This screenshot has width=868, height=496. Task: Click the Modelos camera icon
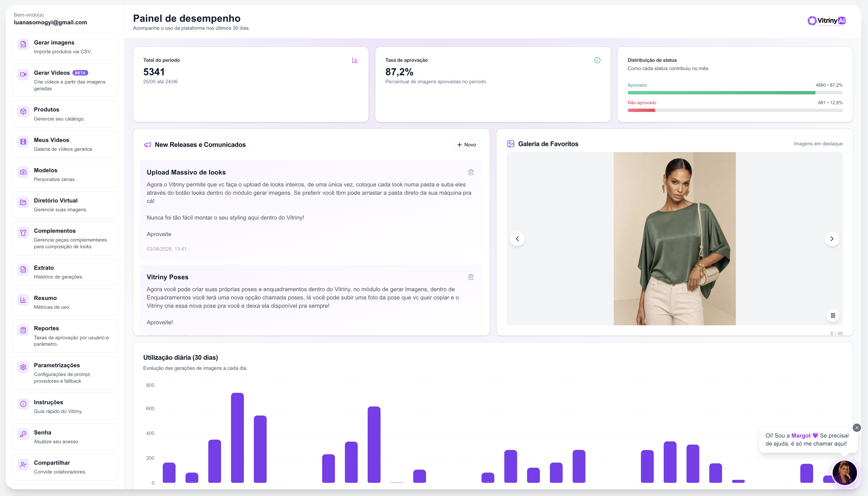23,172
